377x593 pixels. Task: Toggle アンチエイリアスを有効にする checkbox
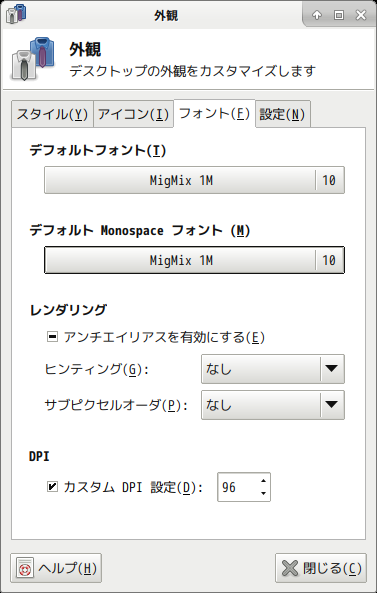(52, 337)
